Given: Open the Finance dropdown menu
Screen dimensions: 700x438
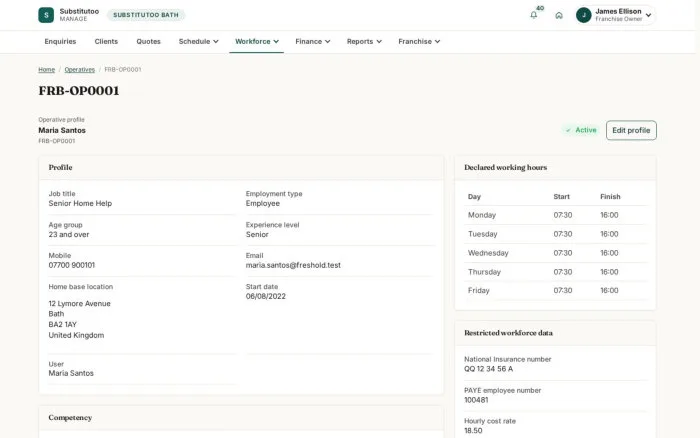Looking at the screenshot, I should click(312, 42).
